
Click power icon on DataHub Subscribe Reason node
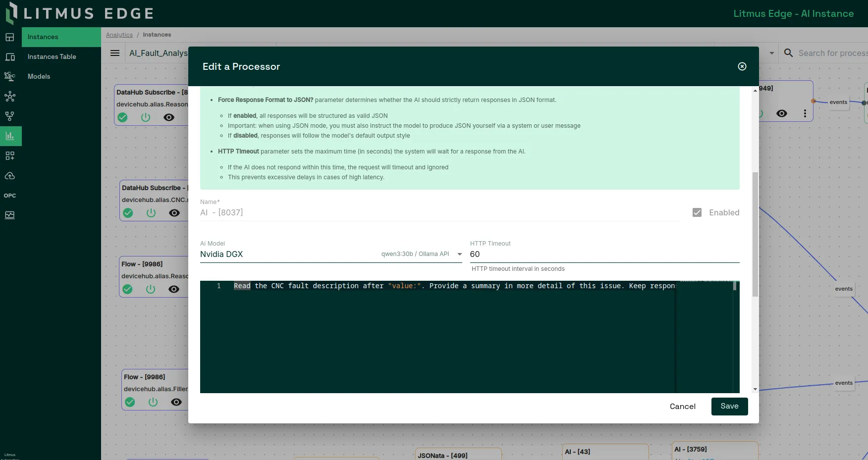(x=146, y=117)
